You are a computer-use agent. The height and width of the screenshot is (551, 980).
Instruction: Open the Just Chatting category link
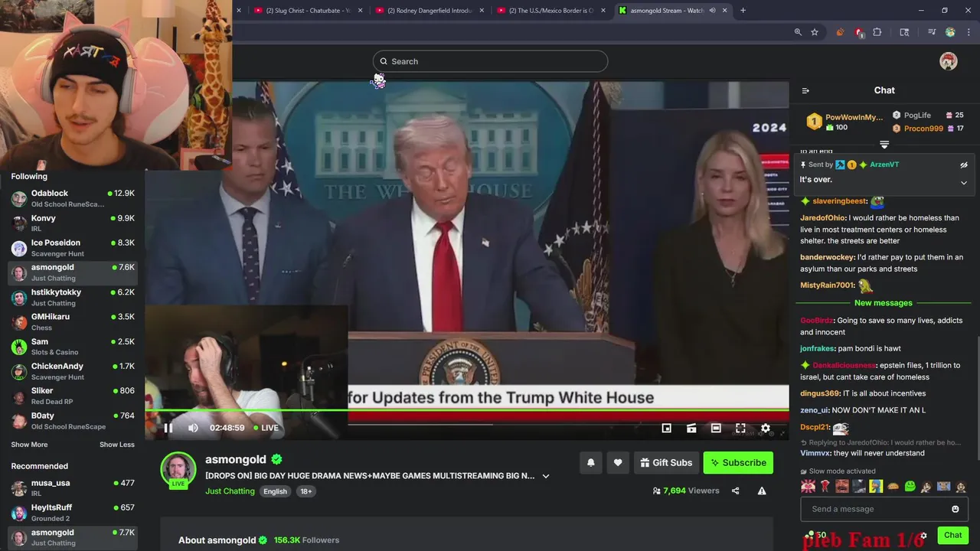coord(230,491)
